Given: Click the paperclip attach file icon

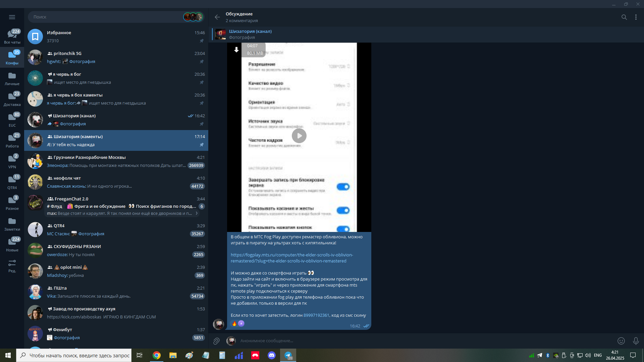Looking at the screenshot, I should click(x=216, y=341).
